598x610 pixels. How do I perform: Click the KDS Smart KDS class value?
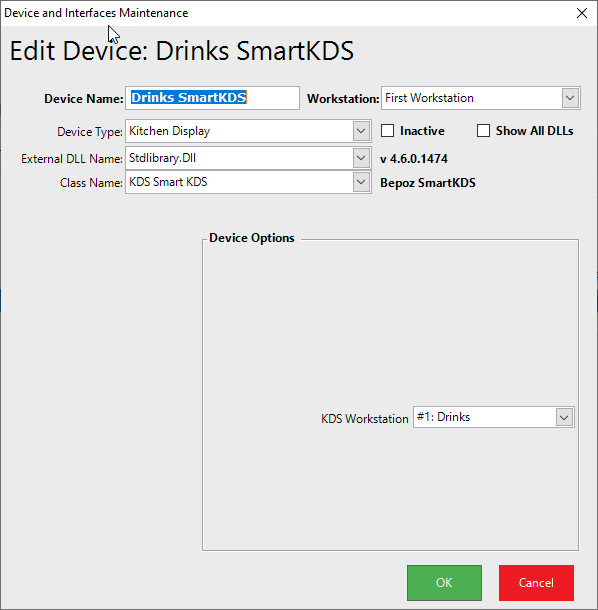[168, 182]
